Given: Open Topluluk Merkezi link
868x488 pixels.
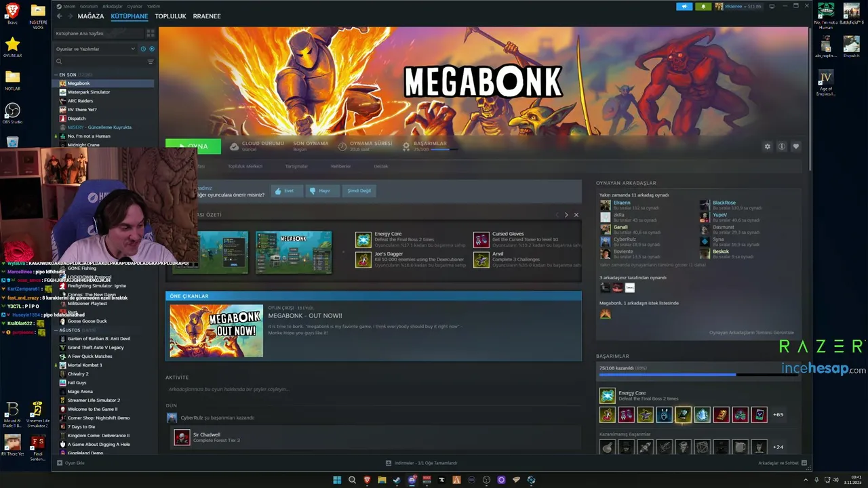Looking at the screenshot, I should tap(245, 166).
